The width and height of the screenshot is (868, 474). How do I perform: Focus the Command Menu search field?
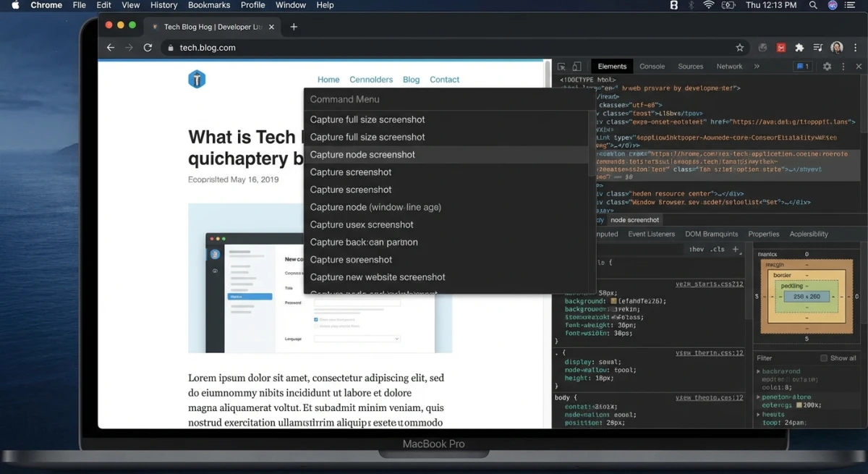[x=446, y=99]
